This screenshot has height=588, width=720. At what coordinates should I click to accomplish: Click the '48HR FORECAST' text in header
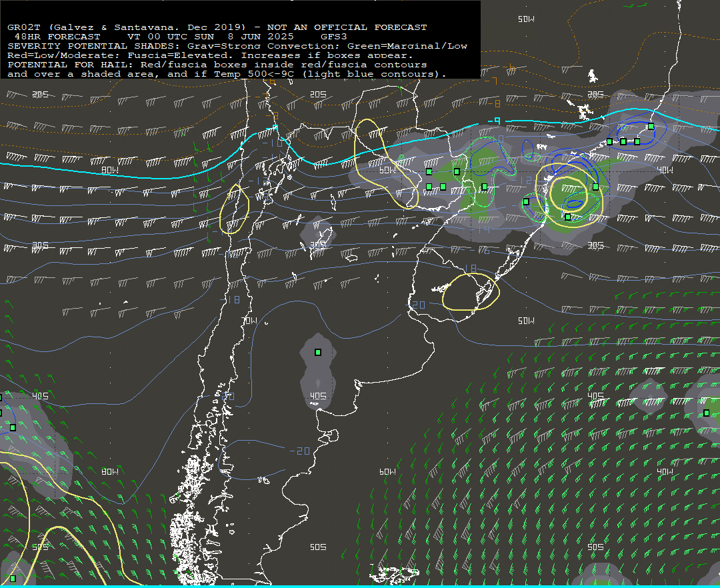pos(57,37)
